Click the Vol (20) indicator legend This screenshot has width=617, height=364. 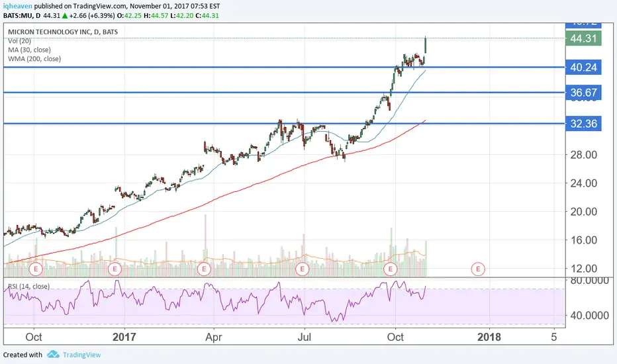[x=20, y=41]
